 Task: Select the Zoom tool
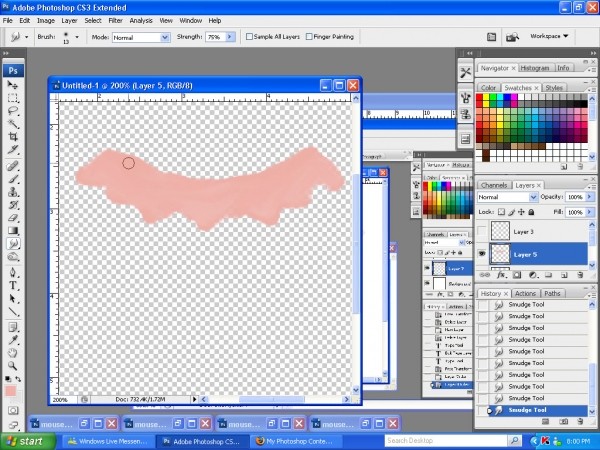[13, 366]
